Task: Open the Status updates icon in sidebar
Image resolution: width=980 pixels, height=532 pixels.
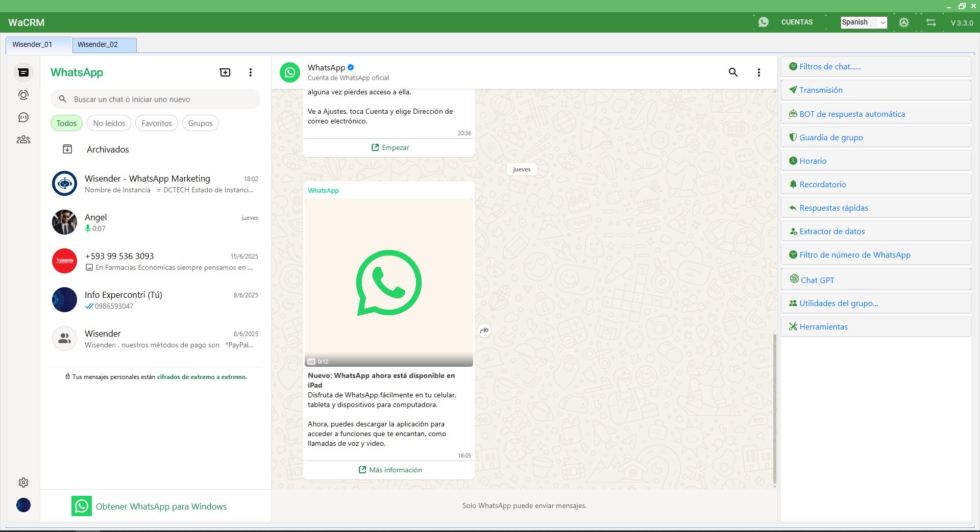Action: (x=23, y=95)
